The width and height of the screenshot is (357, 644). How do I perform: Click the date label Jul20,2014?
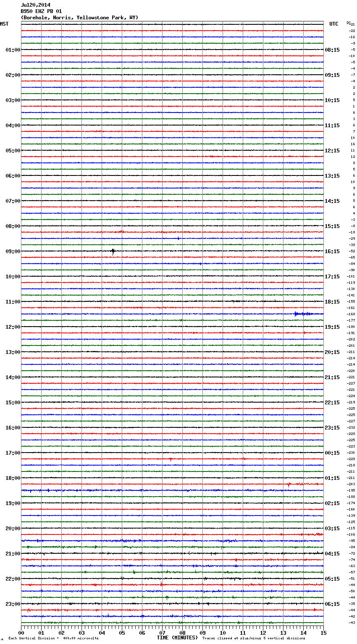pyautogui.click(x=35, y=5)
